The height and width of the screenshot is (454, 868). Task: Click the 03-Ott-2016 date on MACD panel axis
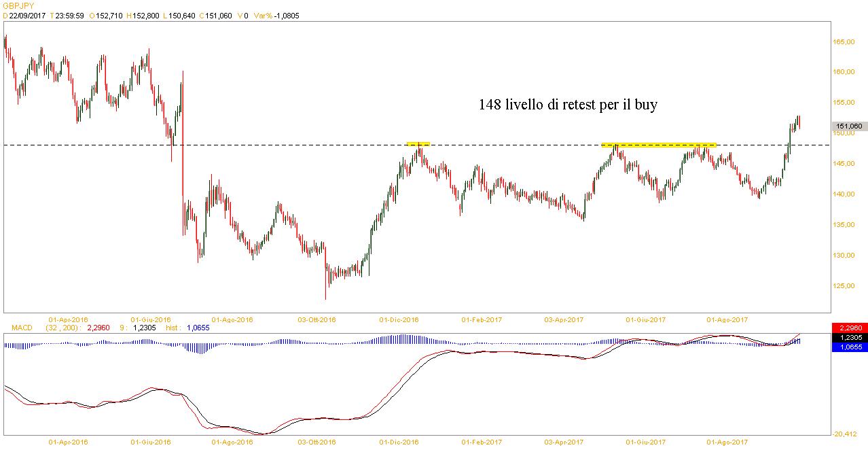coord(317,442)
